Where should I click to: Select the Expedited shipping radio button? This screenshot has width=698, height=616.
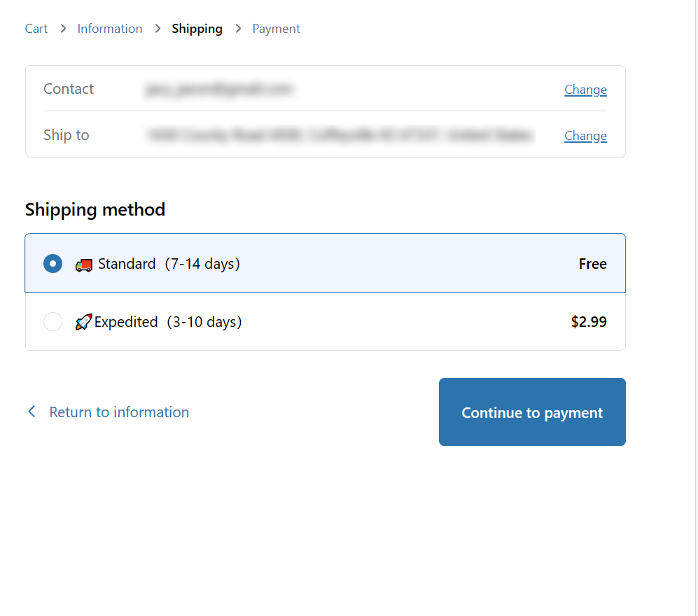pyautogui.click(x=53, y=322)
